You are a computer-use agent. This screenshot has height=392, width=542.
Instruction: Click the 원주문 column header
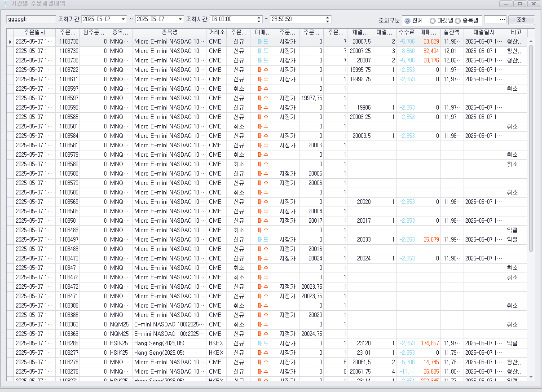pyautogui.click(x=94, y=32)
